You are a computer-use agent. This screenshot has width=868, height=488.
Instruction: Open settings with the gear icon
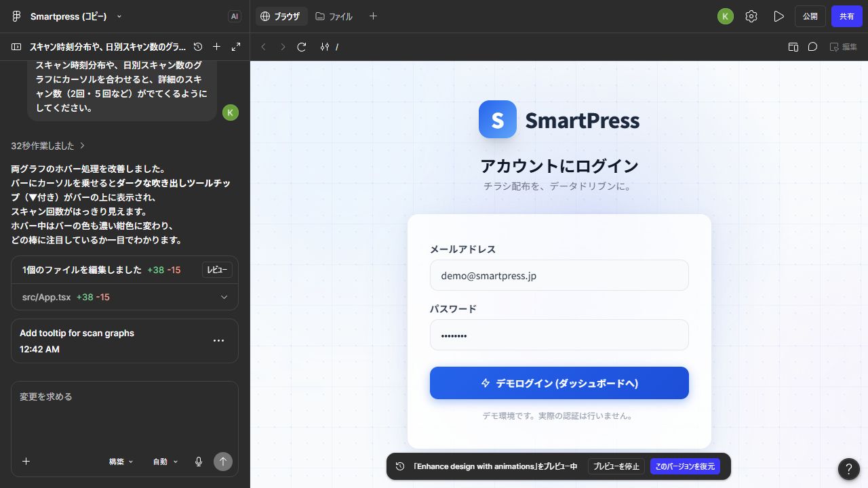(x=751, y=16)
